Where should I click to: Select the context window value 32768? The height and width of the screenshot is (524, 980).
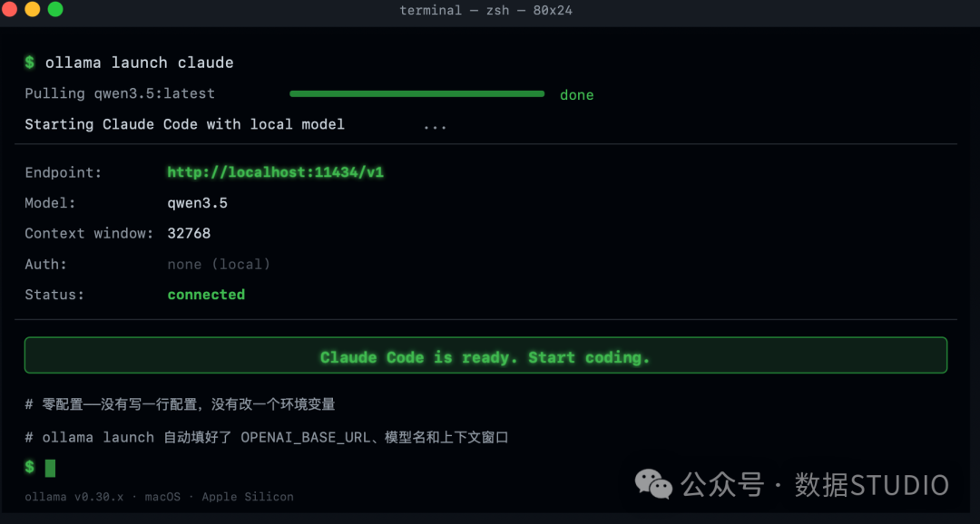point(189,234)
